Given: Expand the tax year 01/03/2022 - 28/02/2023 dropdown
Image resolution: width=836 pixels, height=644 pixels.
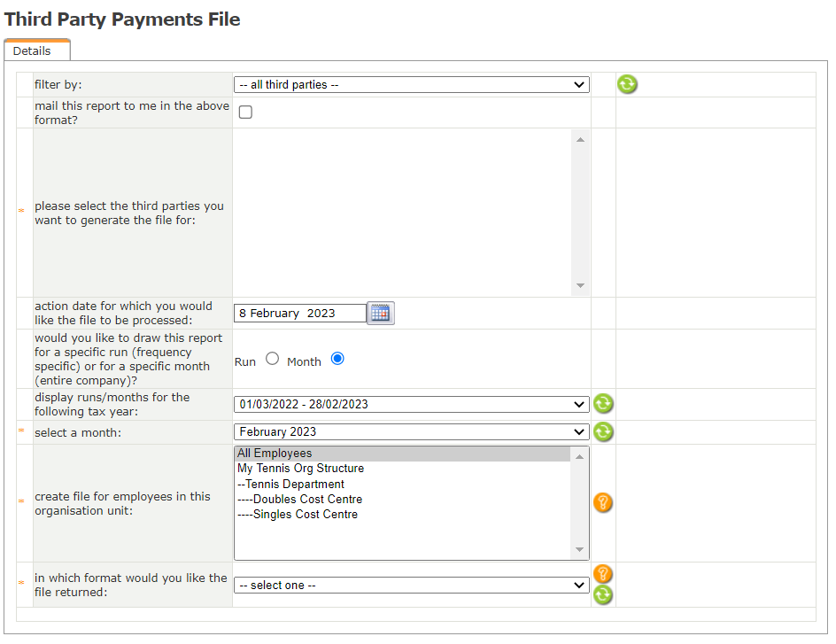Looking at the screenshot, I should 411,404.
